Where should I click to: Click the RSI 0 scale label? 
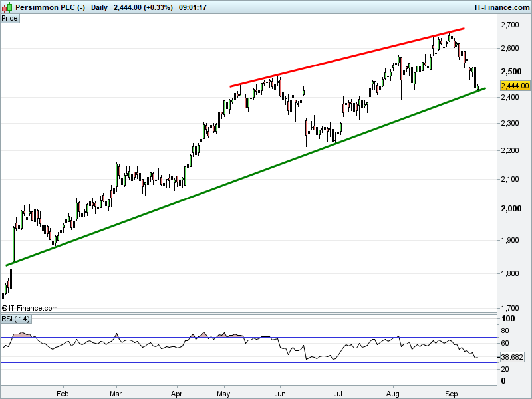click(x=503, y=381)
